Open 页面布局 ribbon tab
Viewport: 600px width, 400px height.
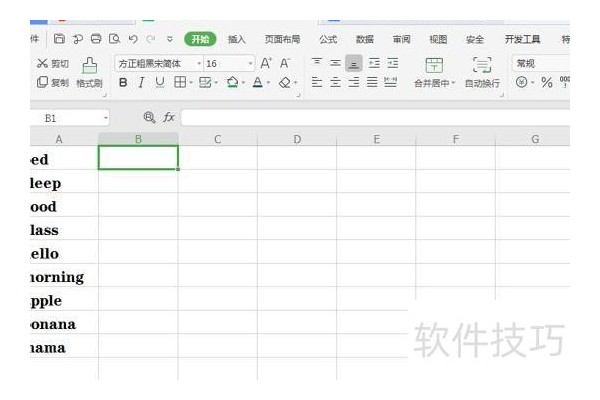pos(282,39)
